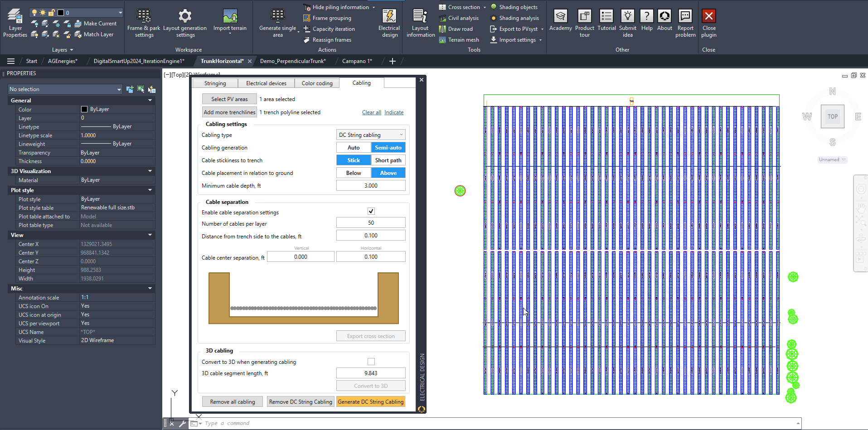The image size is (868, 430).
Task: Click Generate DC String Cabling button
Action: 371,402
